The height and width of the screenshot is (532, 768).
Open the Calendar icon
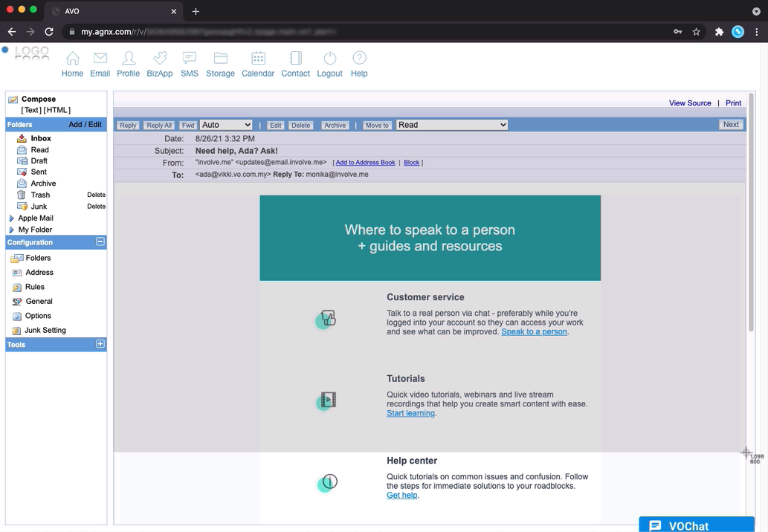pos(258,59)
